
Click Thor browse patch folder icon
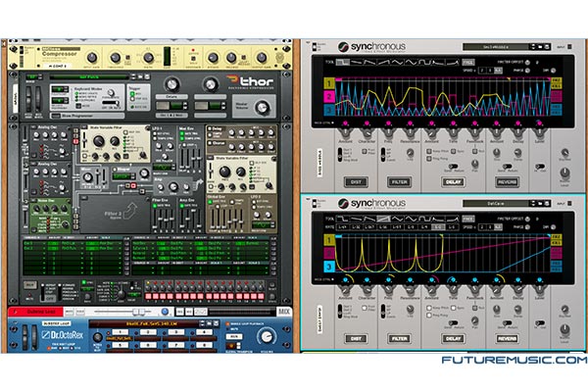pos(140,76)
